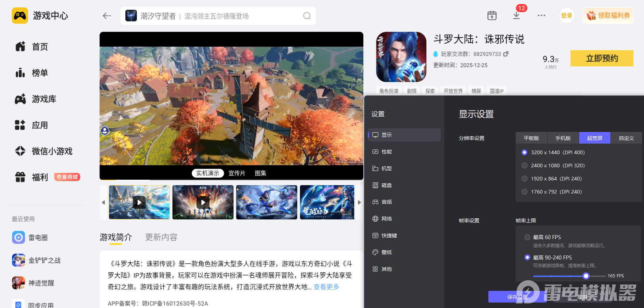Open the 更新内容 tab
The height and width of the screenshot is (308, 644).
coord(161,237)
